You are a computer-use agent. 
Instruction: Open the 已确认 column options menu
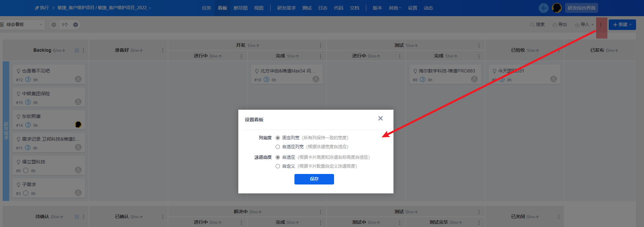pos(163,217)
